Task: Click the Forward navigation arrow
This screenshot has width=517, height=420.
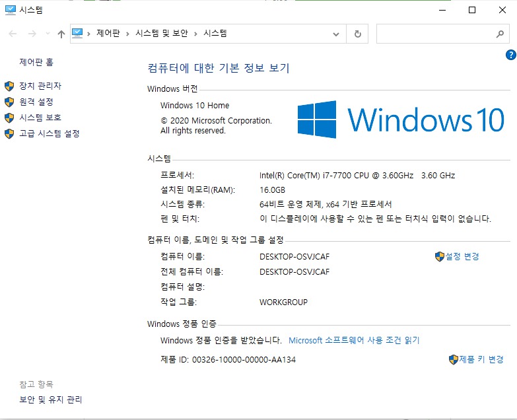Action: (32, 34)
